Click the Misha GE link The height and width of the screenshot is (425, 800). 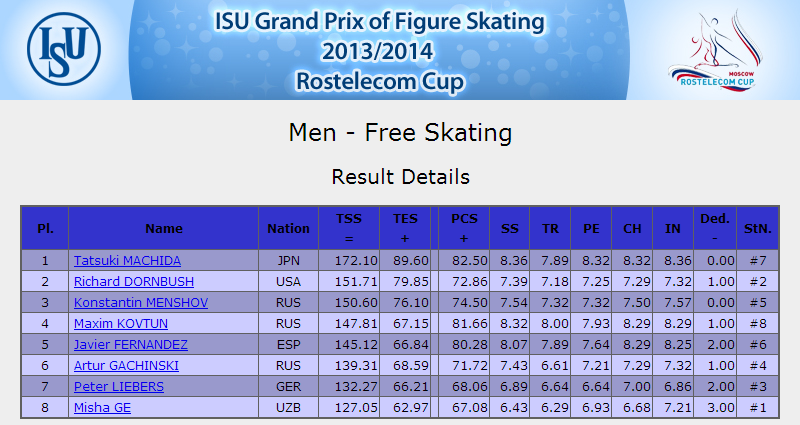[102, 407]
